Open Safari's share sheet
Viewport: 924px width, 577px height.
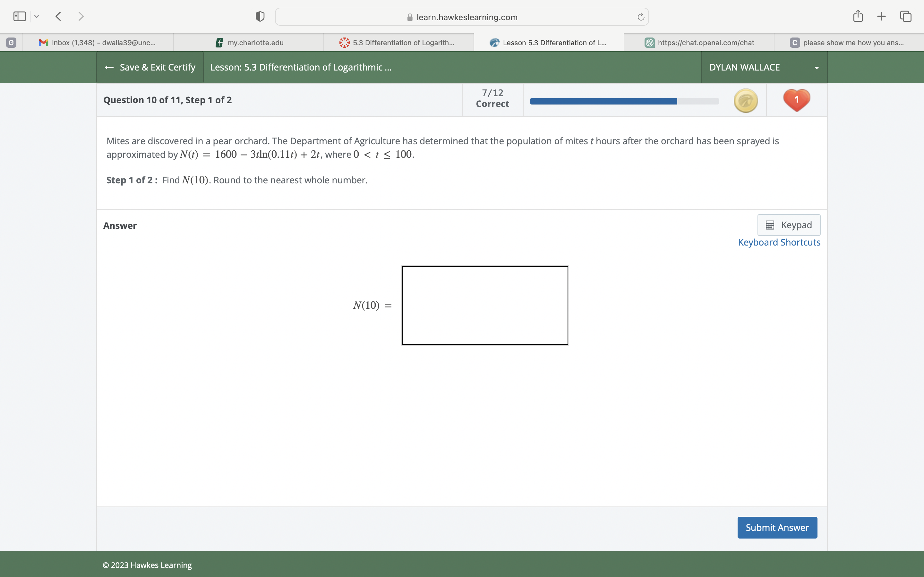(x=857, y=16)
